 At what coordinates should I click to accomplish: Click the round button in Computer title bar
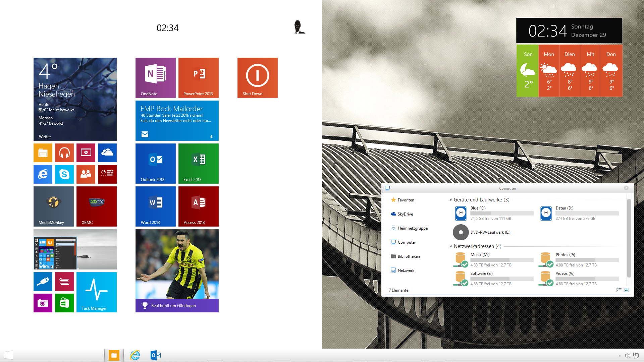pos(626,188)
